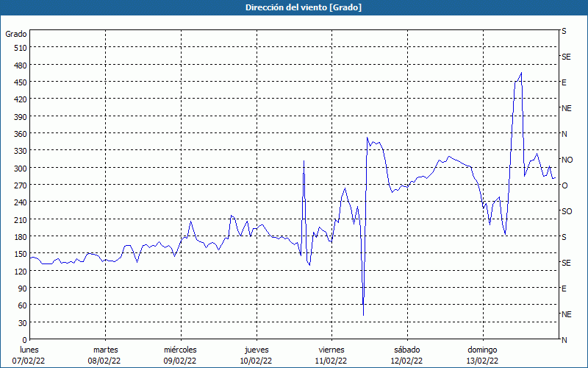
Task: Click the date 09/02/22
Action: pyautogui.click(x=180, y=361)
